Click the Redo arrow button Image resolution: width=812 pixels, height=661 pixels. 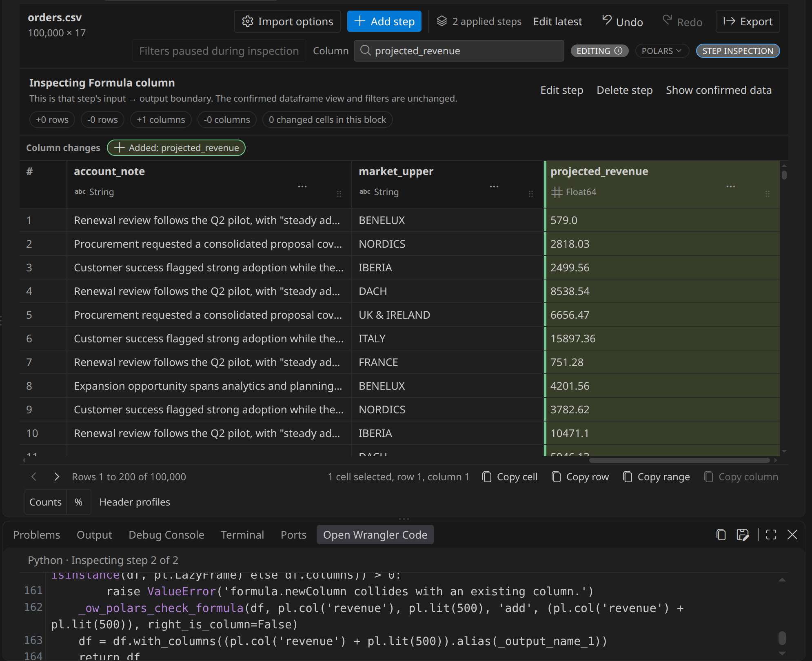[682, 22]
